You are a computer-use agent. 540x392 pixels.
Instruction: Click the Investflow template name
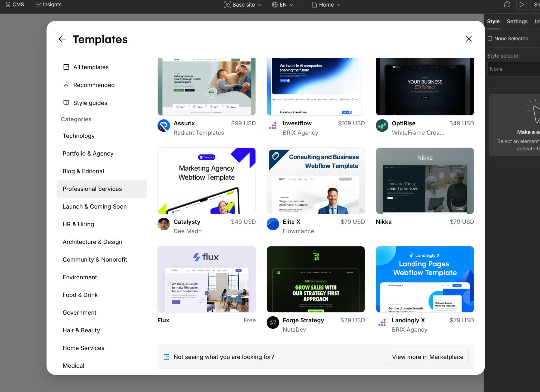[297, 123]
